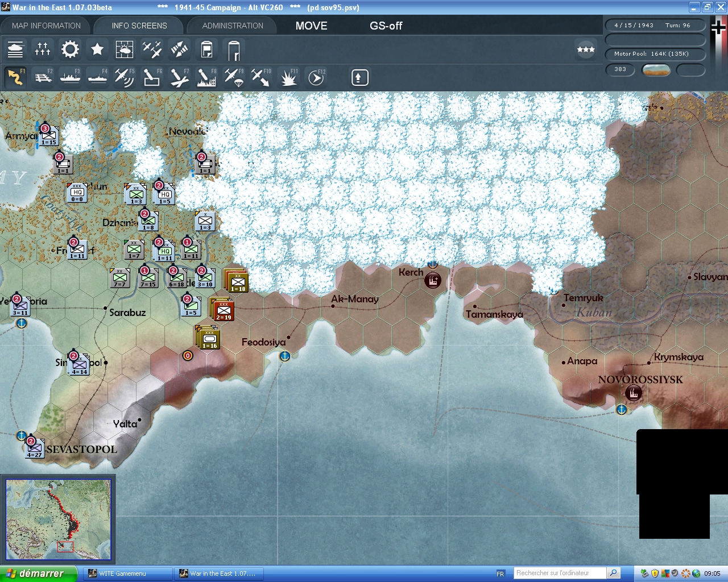Select the red Soviet stack labeled 2=19

222,309
